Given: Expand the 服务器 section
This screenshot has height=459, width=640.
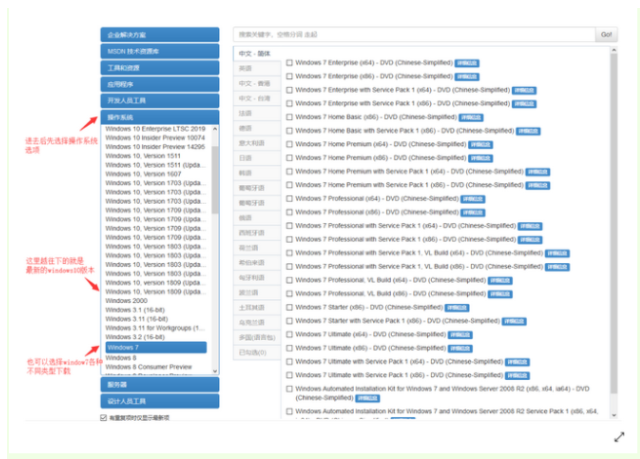Looking at the screenshot, I should [x=160, y=384].
